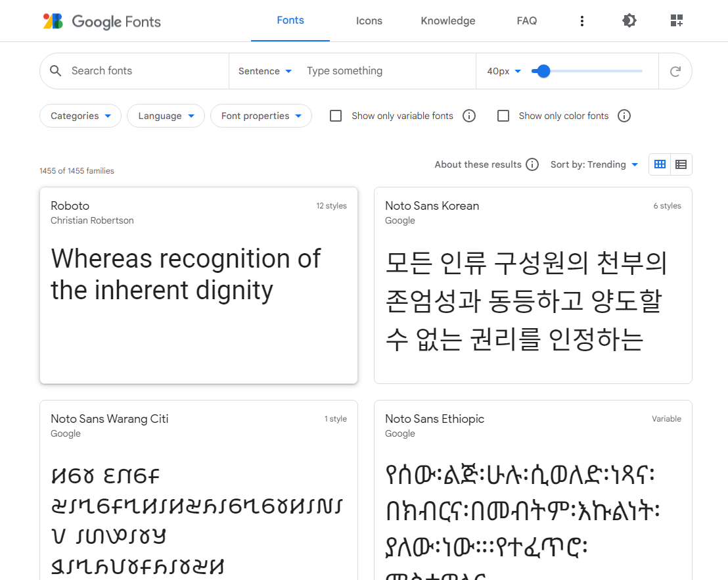Toggle the dark theme brightness icon
This screenshot has width=728, height=580.
[x=629, y=20]
